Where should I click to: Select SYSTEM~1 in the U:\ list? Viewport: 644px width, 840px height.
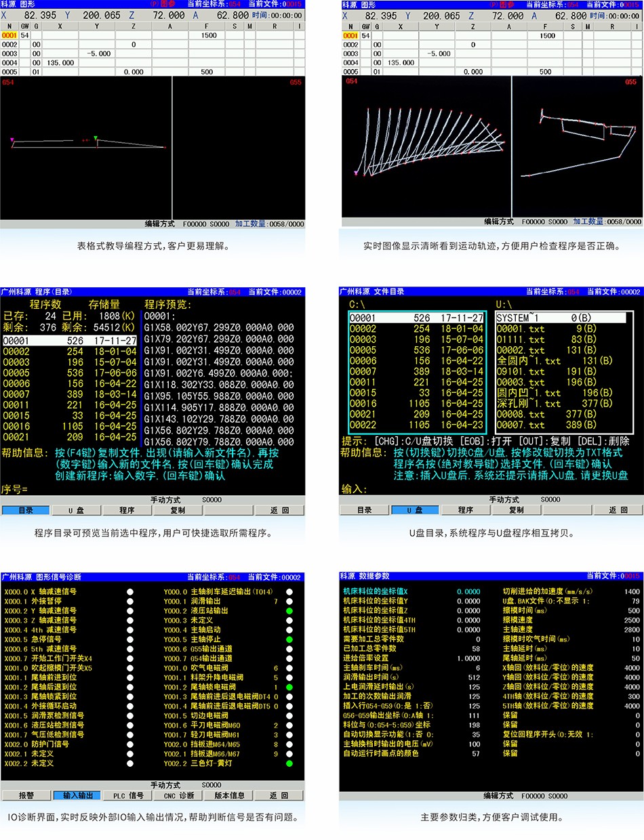(x=561, y=318)
